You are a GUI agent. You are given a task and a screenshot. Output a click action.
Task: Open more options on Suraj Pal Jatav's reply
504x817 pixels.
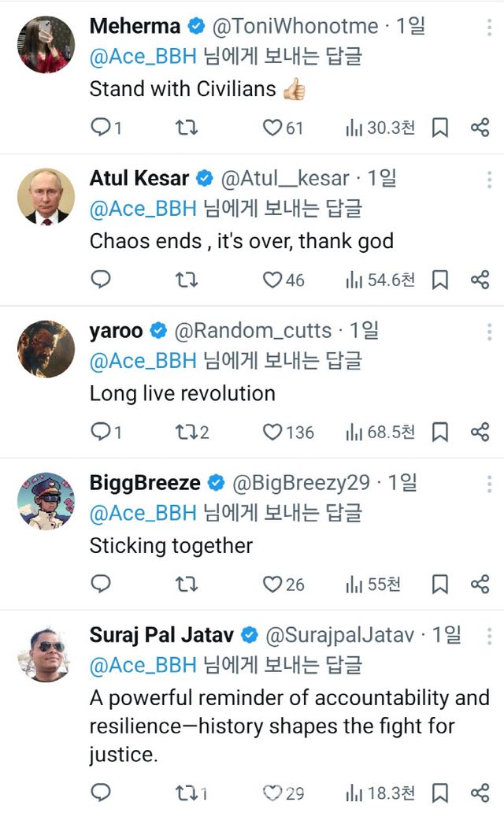pyautogui.click(x=490, y=636)
